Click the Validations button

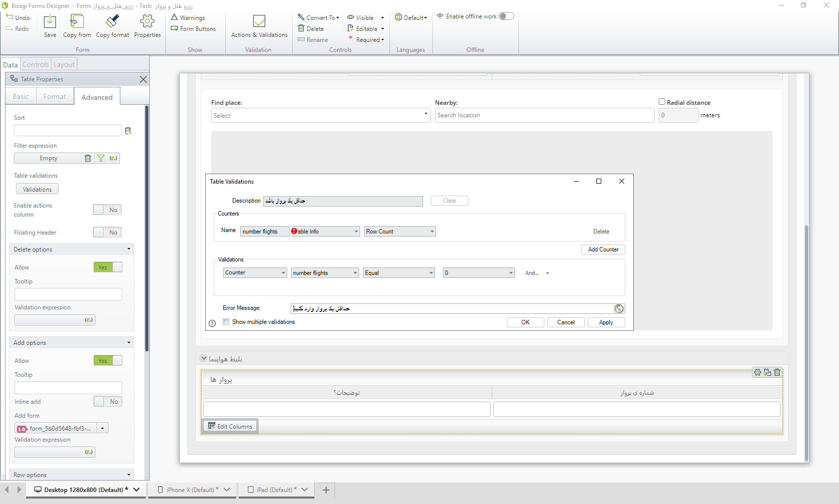[x=37, y=189]
